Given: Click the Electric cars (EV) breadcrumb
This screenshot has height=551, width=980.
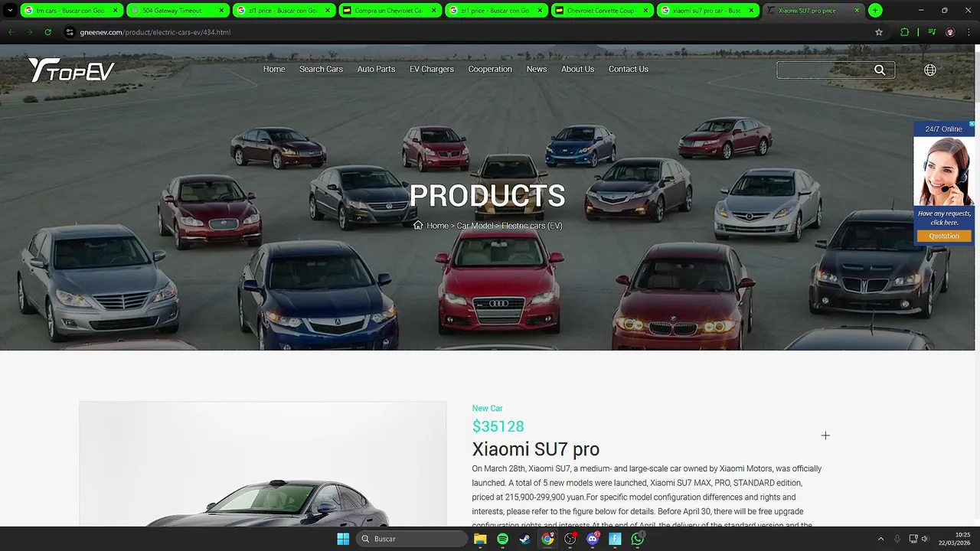Looking at the screenshot, I should 532,226.
